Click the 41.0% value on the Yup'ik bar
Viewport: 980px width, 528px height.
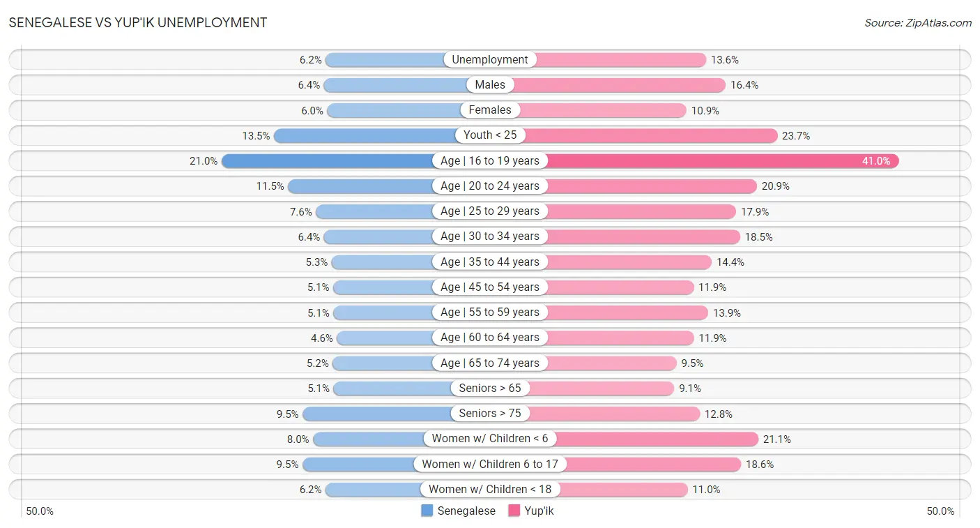click(875, 161)
